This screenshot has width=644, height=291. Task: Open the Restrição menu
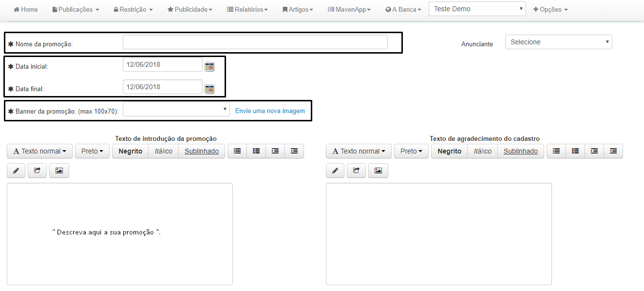tap(133, 9)
